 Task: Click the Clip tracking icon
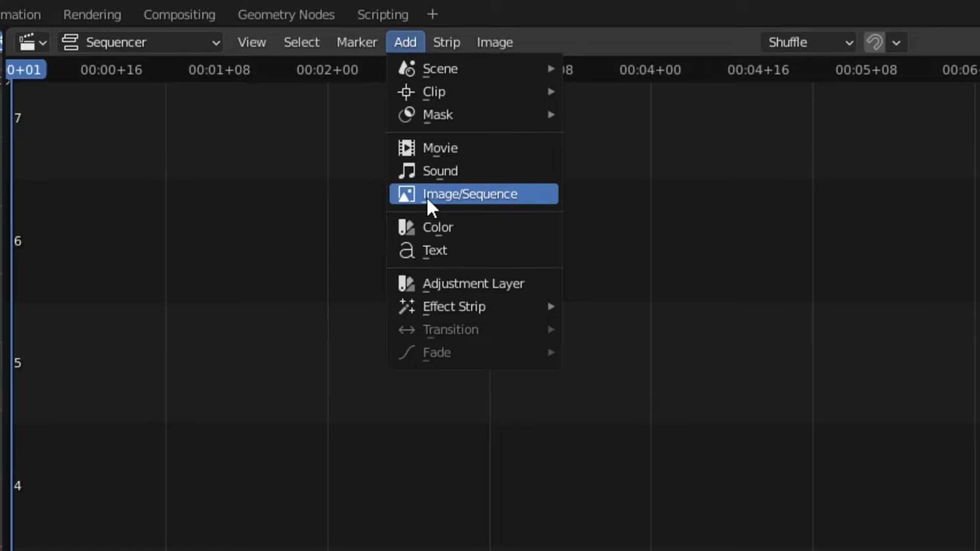(407, 92)
